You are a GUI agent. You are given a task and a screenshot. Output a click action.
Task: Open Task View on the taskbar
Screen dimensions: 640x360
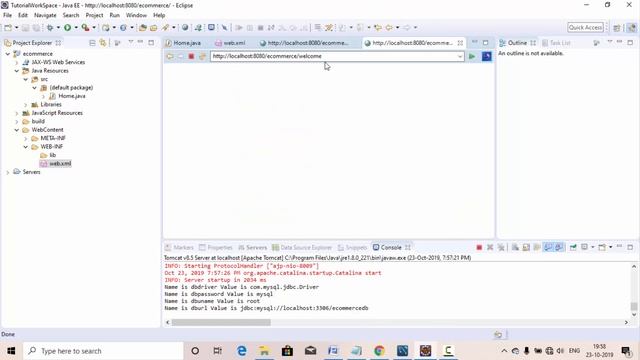218,351
